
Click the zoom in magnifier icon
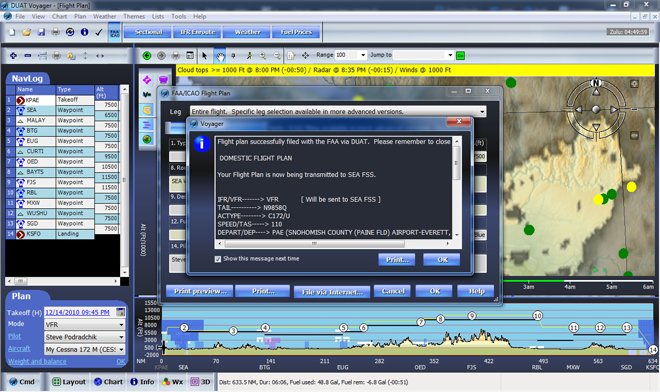click(x=263, y=56)
